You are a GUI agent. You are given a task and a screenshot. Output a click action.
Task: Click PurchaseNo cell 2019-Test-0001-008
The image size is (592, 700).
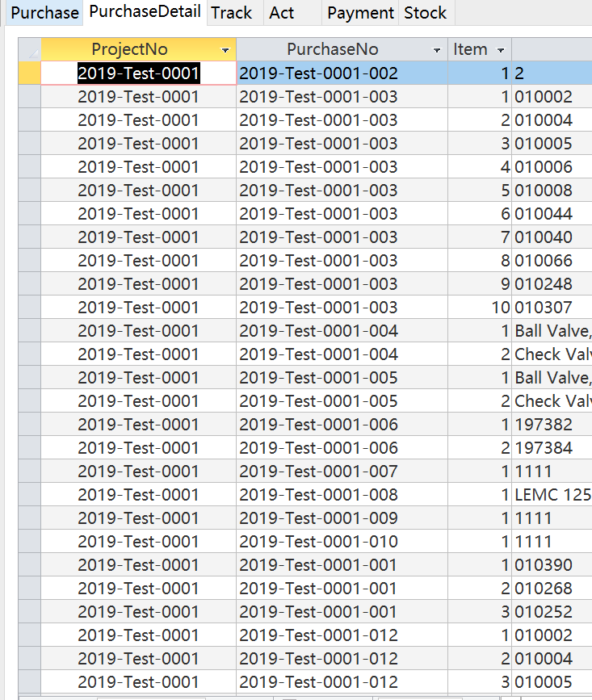point(342,495)
